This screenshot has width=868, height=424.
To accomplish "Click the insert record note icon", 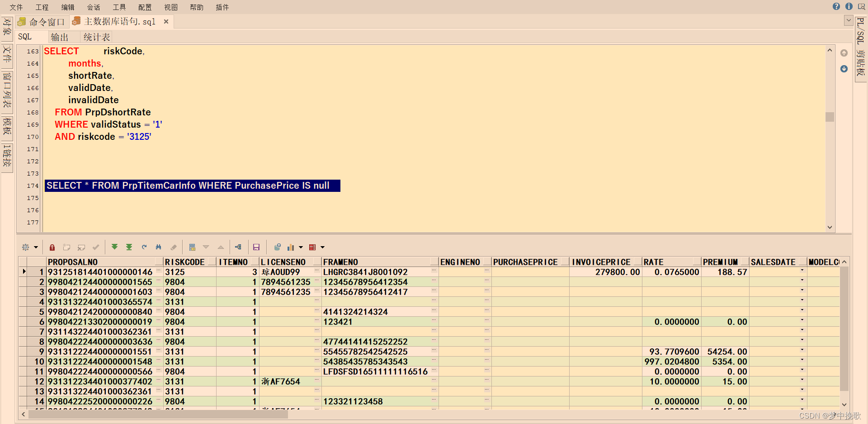I will (x=66, y=247).
